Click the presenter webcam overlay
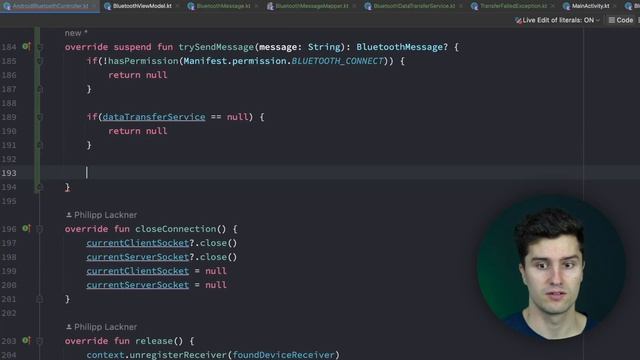The image size is (640, 360). pyautogui.click(x=551, y=267)
